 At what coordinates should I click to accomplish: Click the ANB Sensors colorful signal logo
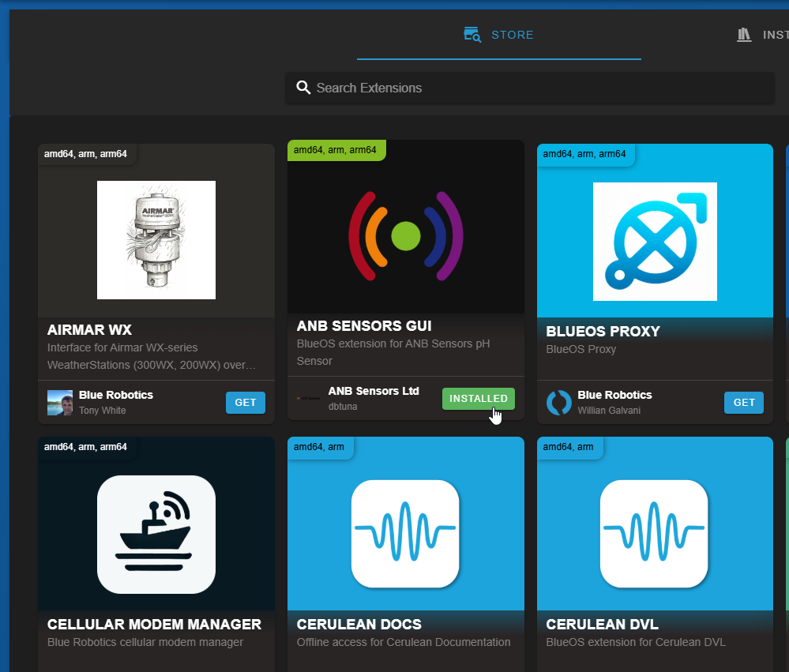(x=406, y=236)
